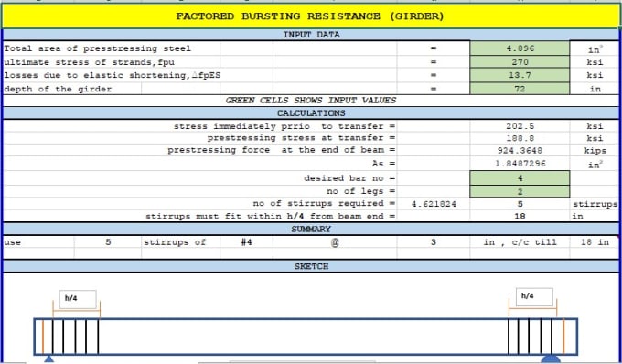
Task: Select the As value 1.8487296
Action: click(520, 164)
